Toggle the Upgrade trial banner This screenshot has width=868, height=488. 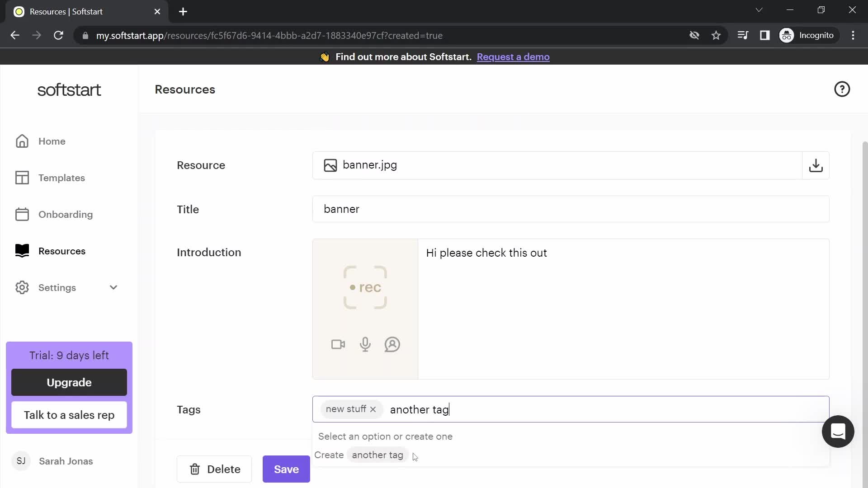69,355
